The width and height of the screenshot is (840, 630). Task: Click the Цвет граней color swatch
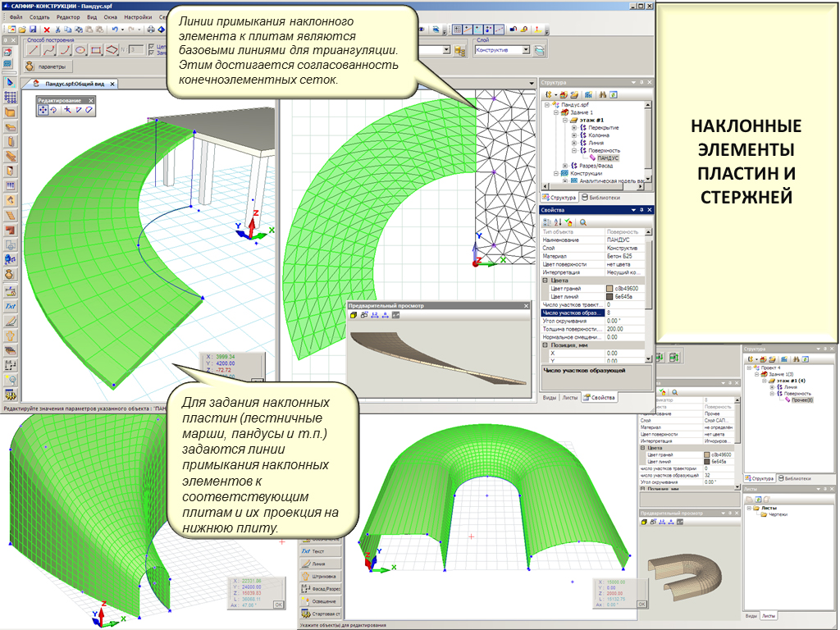pos(609,289)
